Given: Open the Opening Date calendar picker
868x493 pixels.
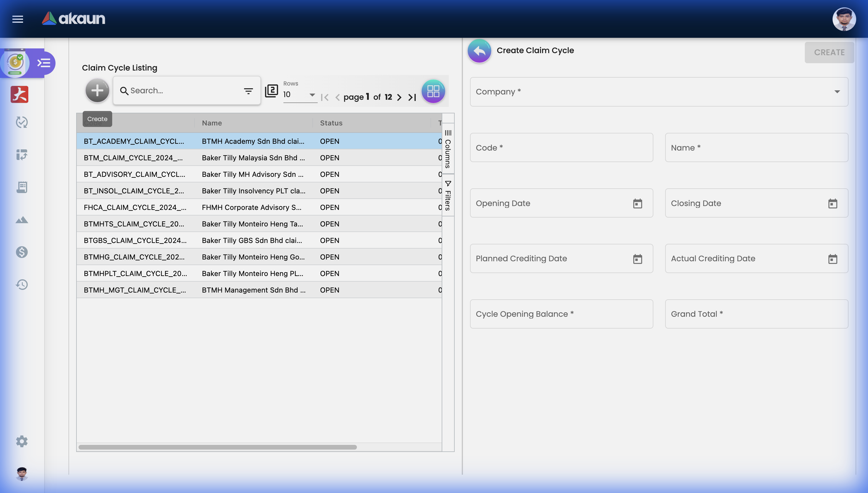Looking at the screenshot, I should point(637,203).
